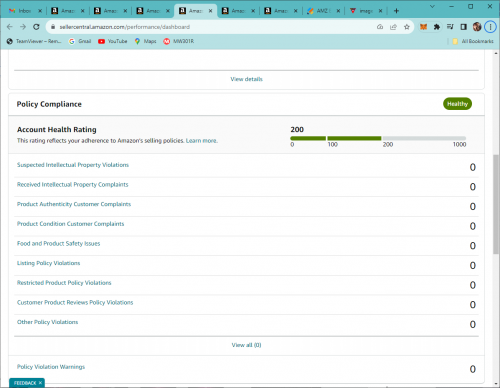Open Policy Violation Warnings

pos(51,367)
